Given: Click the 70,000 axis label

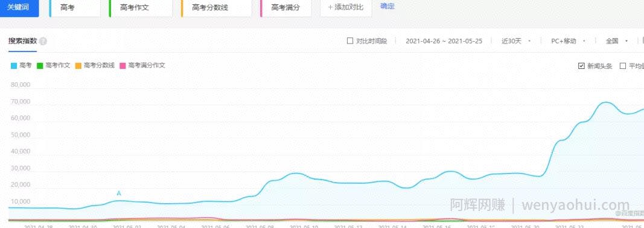Looking at the screenshot, I should tap(20, 102).
